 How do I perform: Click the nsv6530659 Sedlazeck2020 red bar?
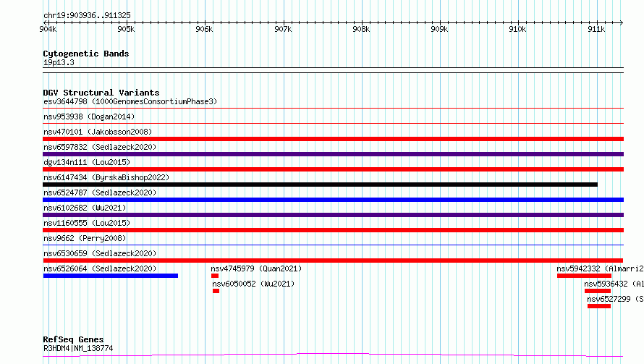point(333,261)
